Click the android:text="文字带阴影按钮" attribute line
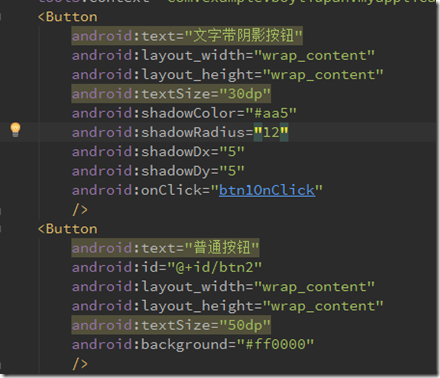440x378 pixels. [x=187, y=36]
